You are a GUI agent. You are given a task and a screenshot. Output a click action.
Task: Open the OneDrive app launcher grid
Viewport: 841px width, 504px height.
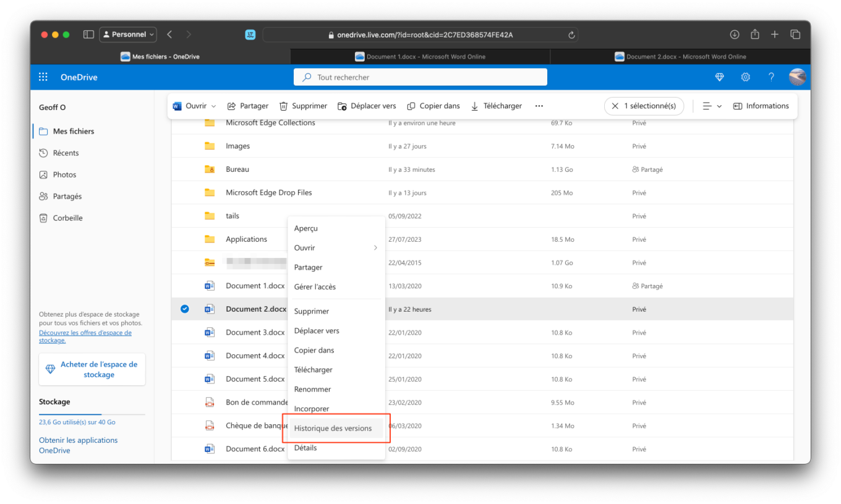coord(43,77)
